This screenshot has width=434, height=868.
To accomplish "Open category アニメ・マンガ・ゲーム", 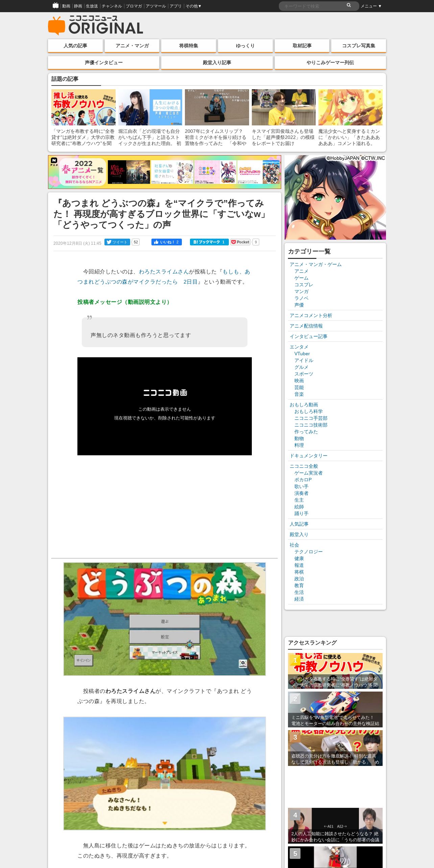I will pyautogui.click(x=316, y=264).
